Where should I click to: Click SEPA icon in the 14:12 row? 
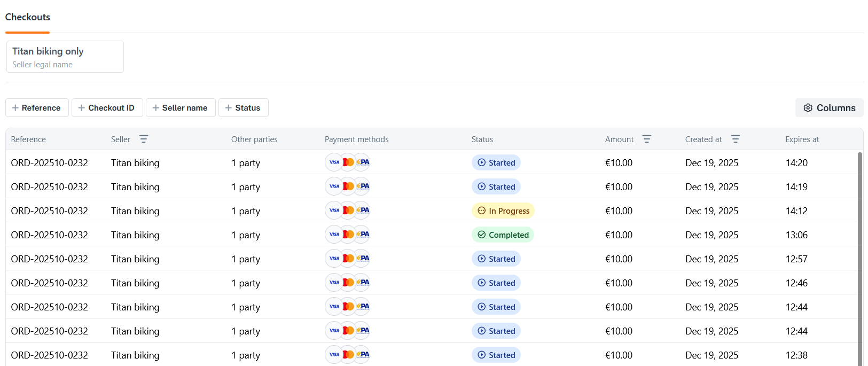[363, 210]
